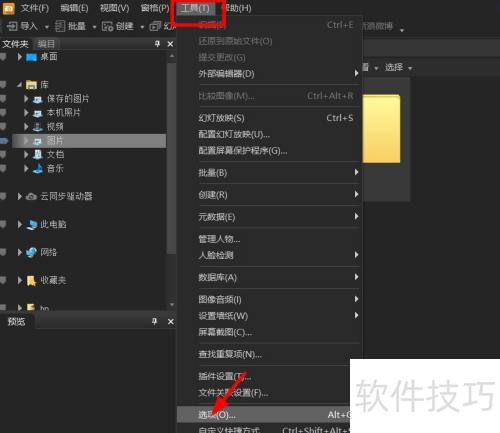Image resolution: width=500 pixels, height=433 pixels.
Task: Open the 选择 dropdown
Action: 398,68
